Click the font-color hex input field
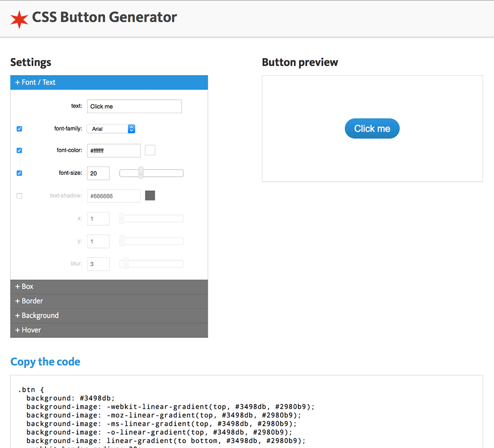The image size is (494, 448). 114,151
